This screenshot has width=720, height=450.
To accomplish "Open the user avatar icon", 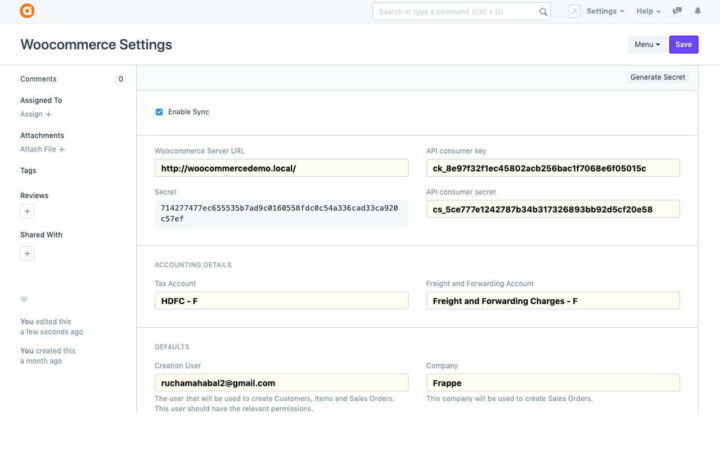I will pyautogui.click(x=574, y=11).
